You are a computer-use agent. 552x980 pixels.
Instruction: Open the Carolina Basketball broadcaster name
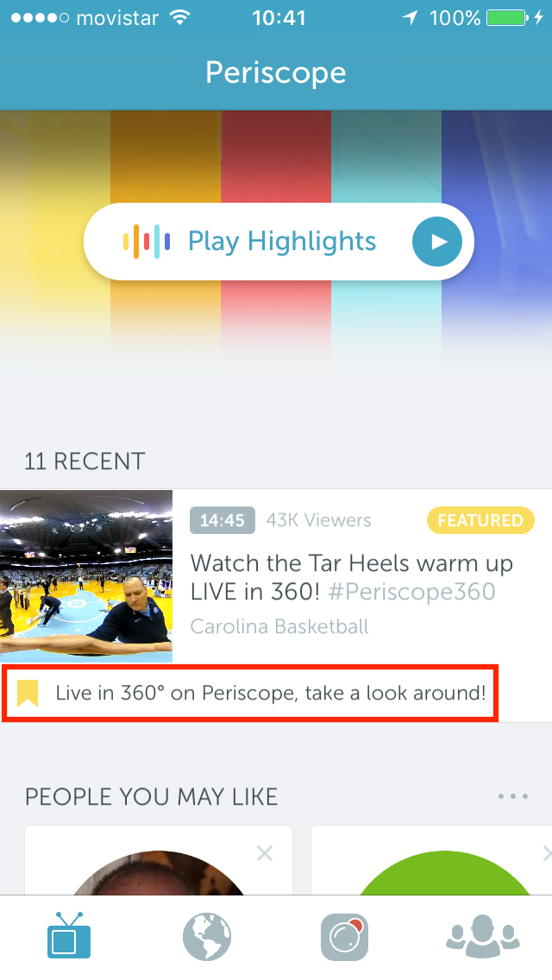[x=279, y=626]
